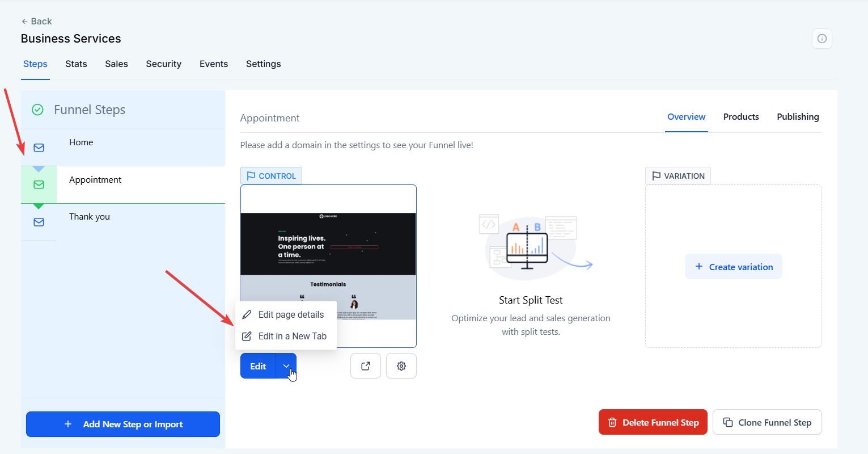Click Delete Funnel Step button
868x454 pixels.
[653, 422]
